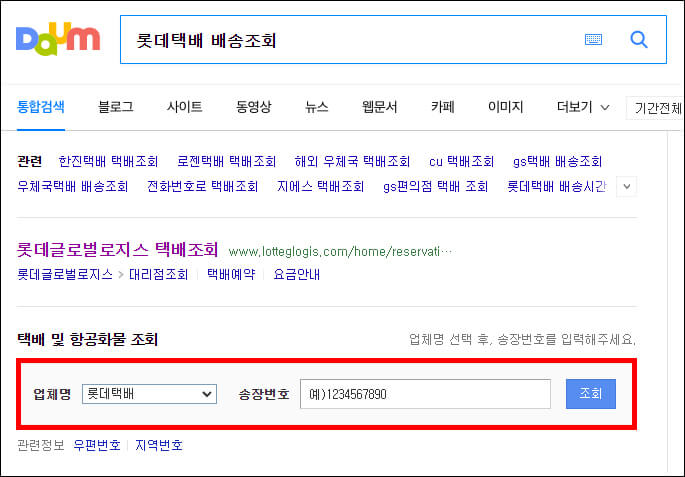This screenshot has height=477, width=685.
Task: Open the virtual keyboard icon
Action: click(x=593, y=40)
